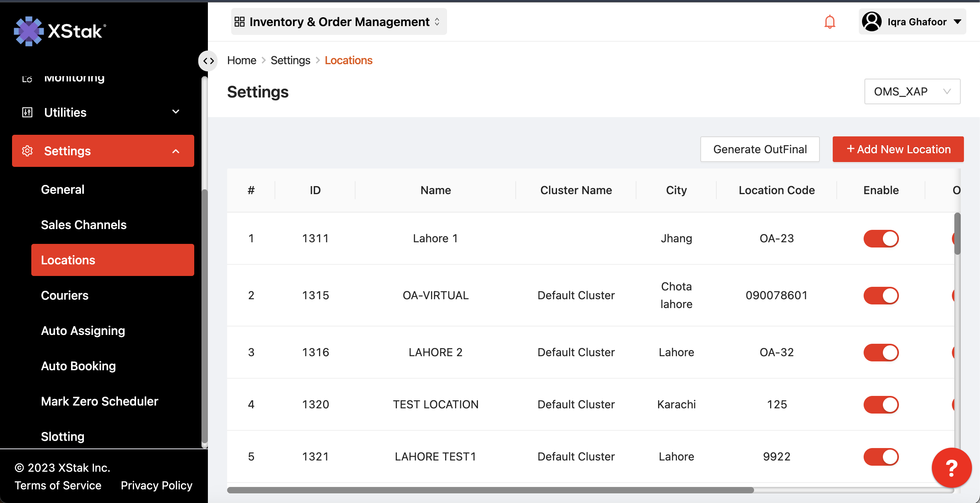Click the user avatar icon

[872, 22]
